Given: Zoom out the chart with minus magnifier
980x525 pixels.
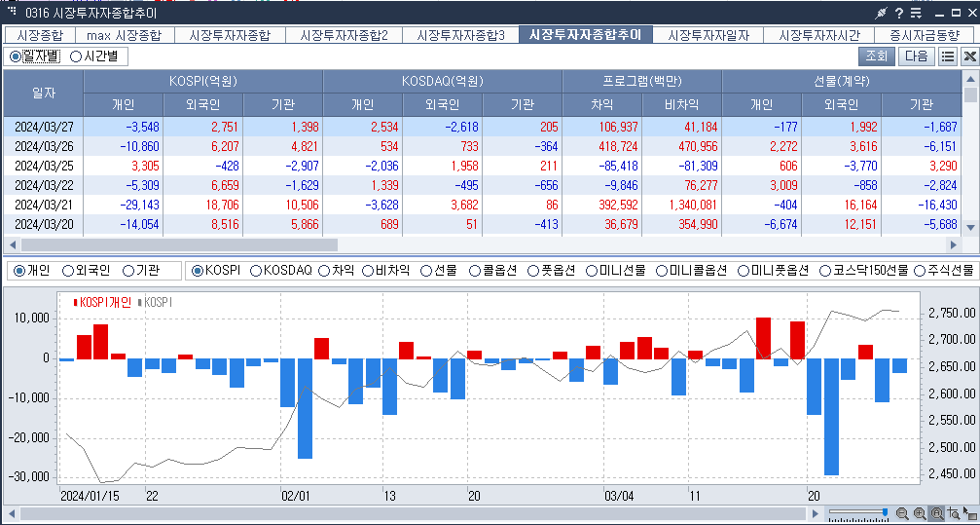Looking at the screenshot, I should coord(902,513).
